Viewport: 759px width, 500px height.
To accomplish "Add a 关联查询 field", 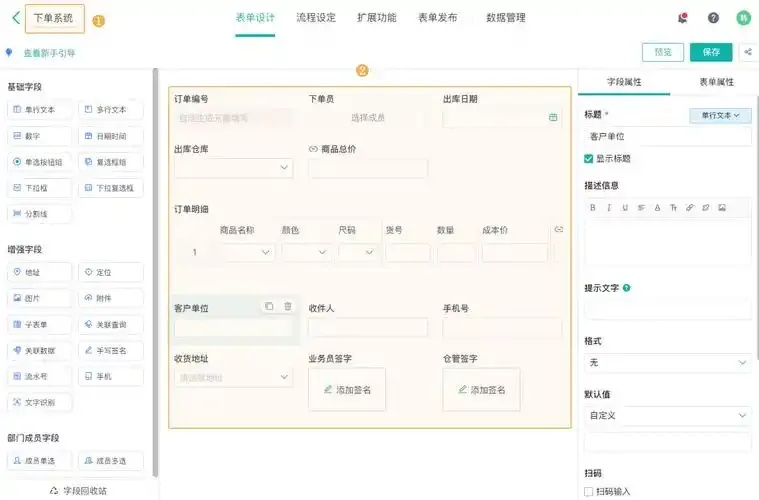I will (111, 324).
